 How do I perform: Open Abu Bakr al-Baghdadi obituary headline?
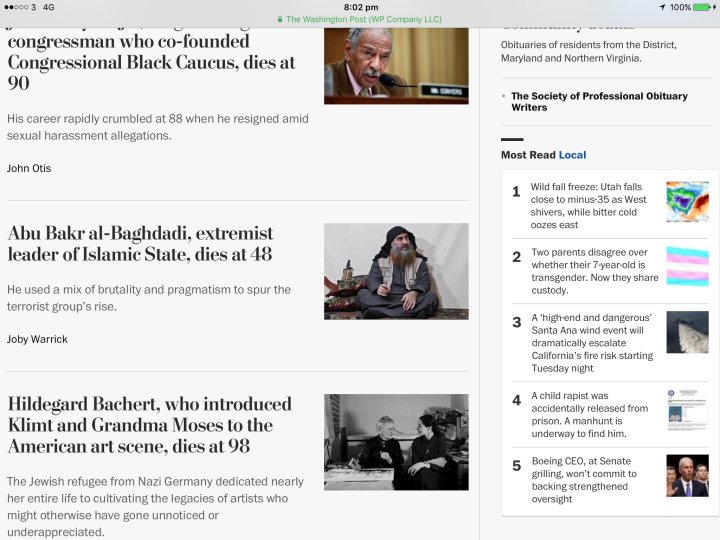coord(140,244)
